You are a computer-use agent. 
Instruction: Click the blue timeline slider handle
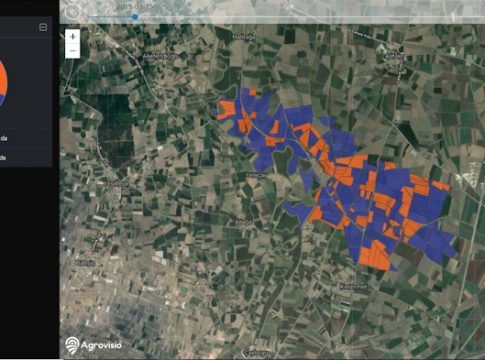coord(135,17)
